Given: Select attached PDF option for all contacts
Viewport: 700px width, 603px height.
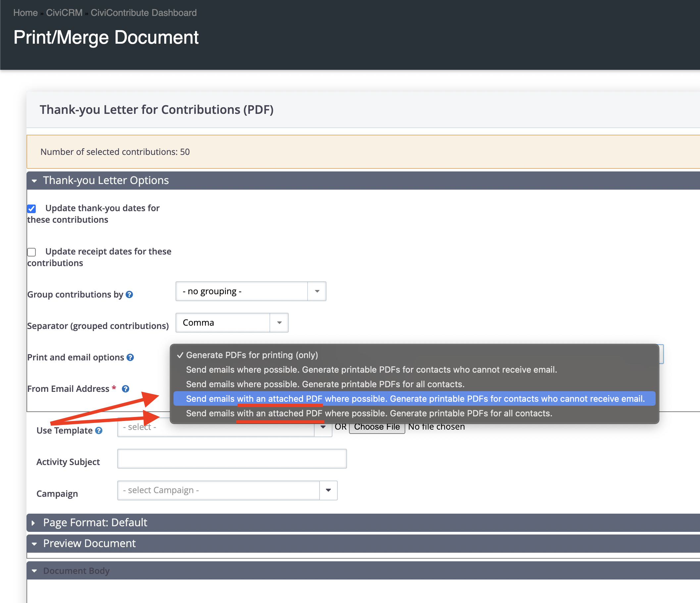Looking at the screenshot, I should click(369, 413).
